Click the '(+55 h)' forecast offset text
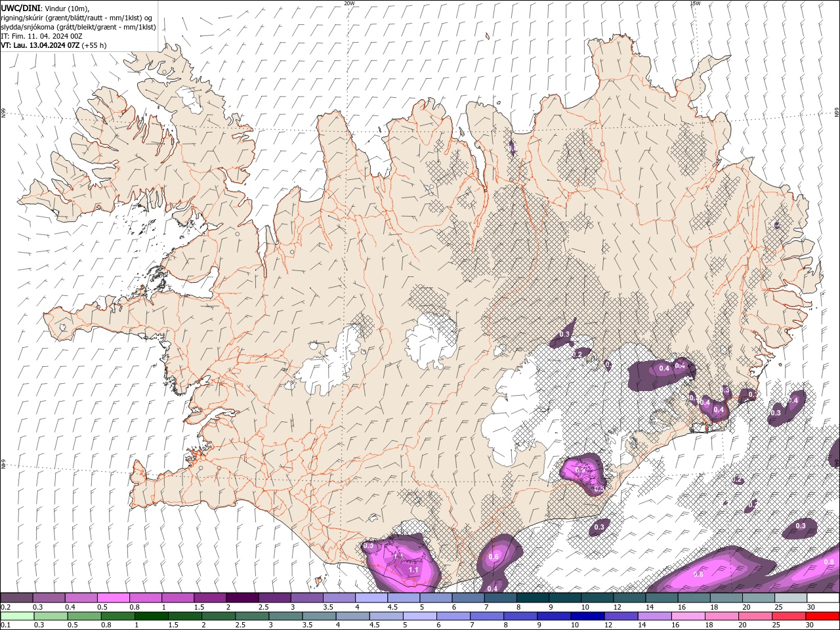 tap(94, 45)
